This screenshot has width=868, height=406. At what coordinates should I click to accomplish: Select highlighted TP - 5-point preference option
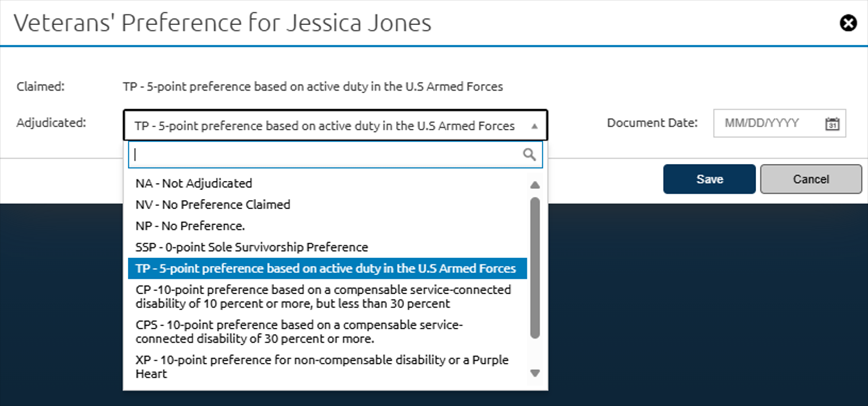coord(327,268)
